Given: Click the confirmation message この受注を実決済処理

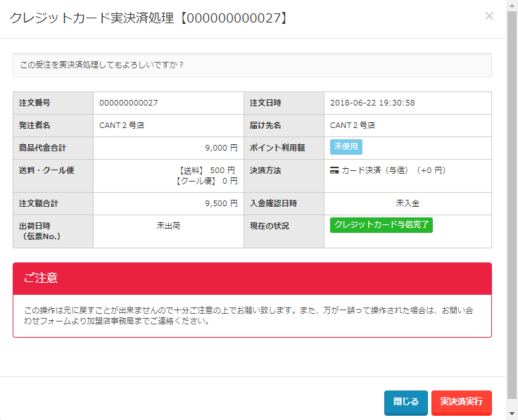Looking at the screenshot, I should [102, 65].
